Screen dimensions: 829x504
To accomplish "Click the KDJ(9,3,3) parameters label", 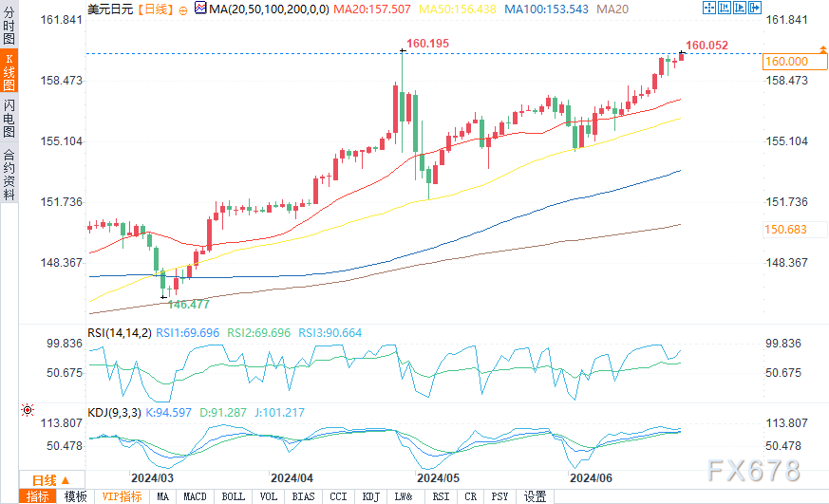I will coord(114,413).
